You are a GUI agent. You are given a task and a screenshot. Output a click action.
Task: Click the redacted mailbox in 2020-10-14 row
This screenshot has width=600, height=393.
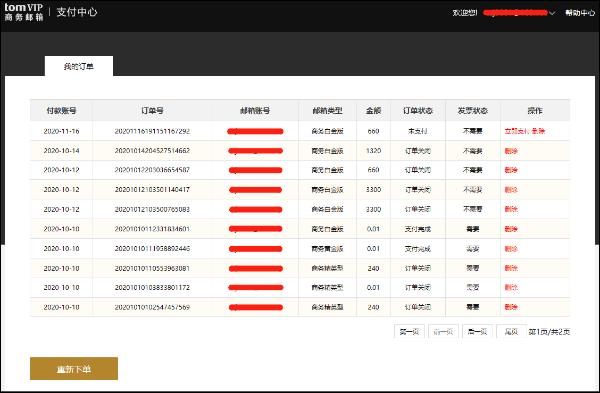coord(255,151)
